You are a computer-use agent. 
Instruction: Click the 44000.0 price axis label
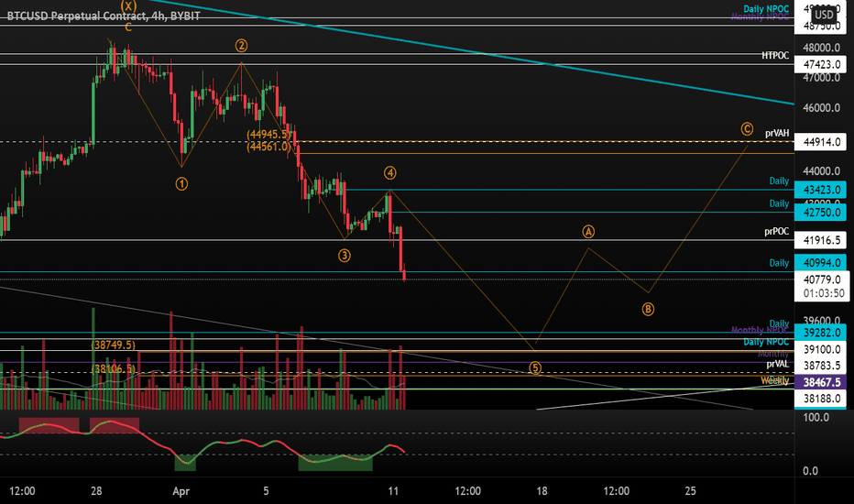[x=821, y=171]
